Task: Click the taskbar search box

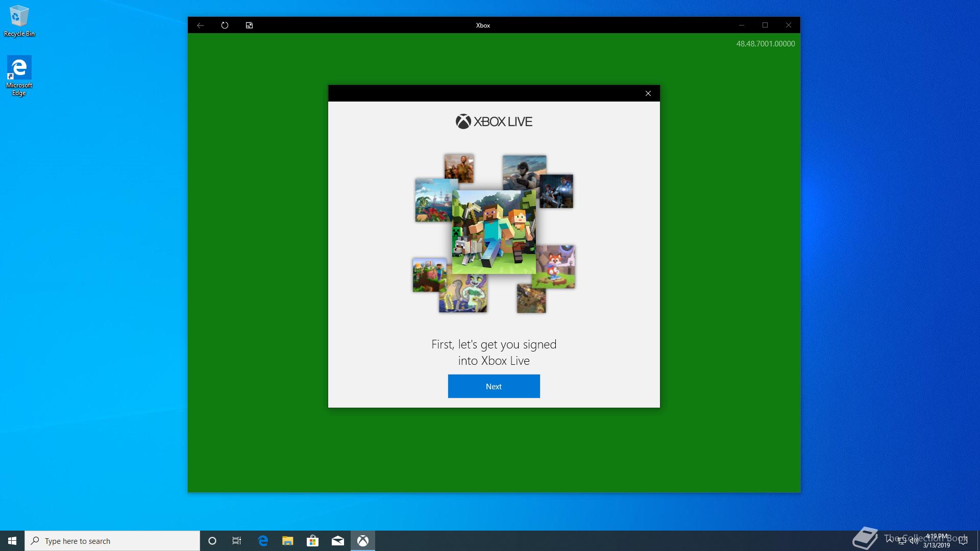Action: [x=112, y=541]
